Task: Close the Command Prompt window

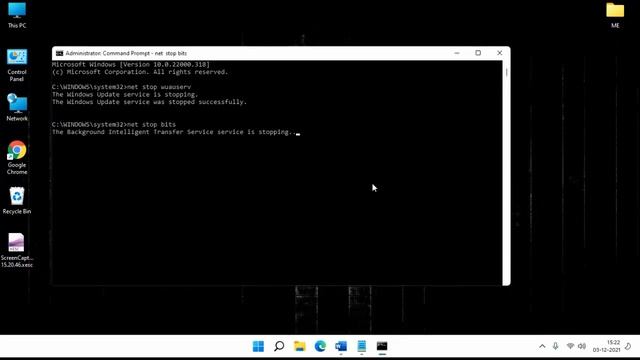Action: pos(500,53)
